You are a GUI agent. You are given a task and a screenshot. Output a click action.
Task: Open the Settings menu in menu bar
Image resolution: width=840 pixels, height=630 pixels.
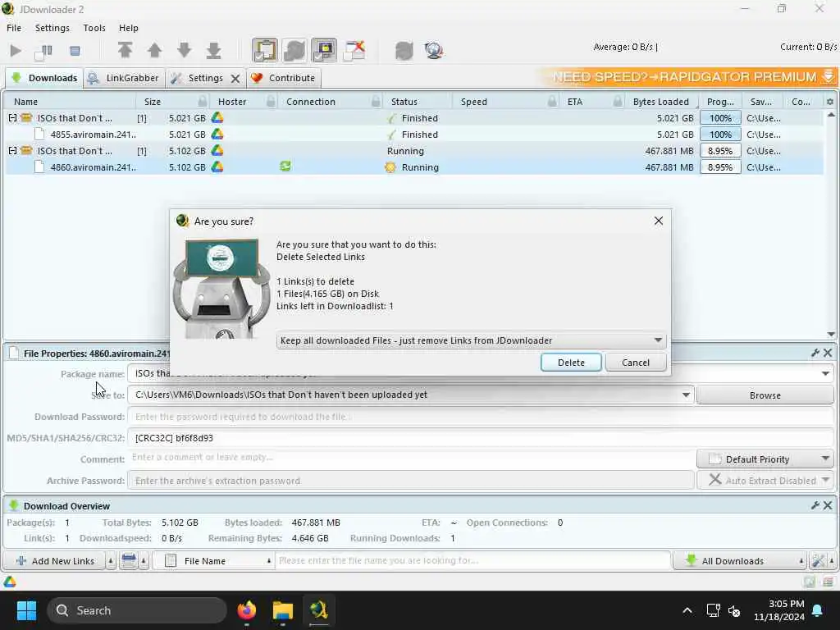pyautogui.click(x=52, y=28)
